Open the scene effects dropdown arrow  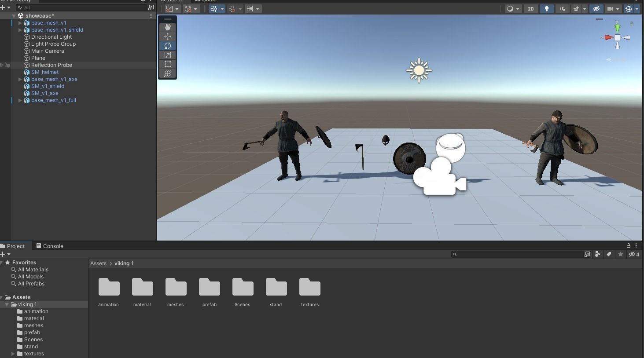pyautogui.click(x=585, y=9)
